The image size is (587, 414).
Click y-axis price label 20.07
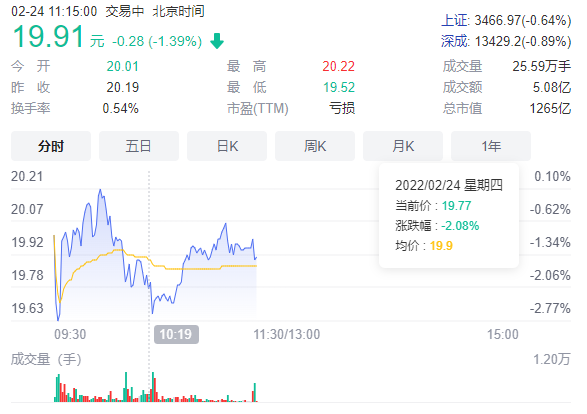[x=27, y=209]
